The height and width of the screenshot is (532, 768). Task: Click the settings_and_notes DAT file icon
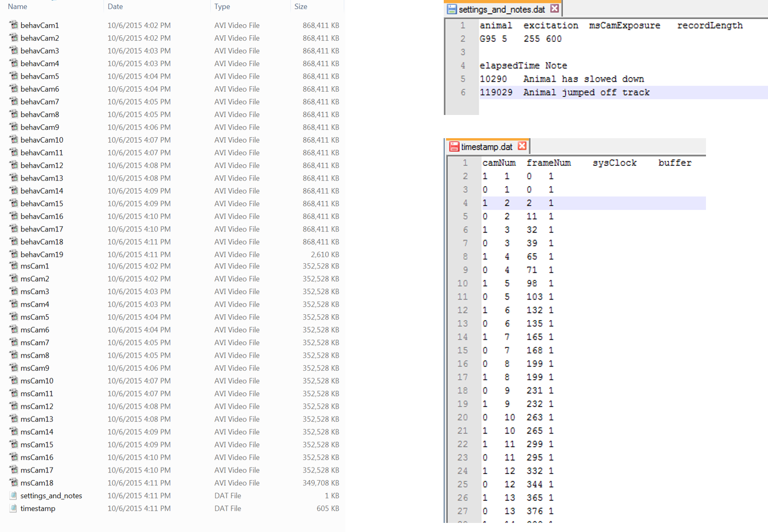click(x=14, y=496)
